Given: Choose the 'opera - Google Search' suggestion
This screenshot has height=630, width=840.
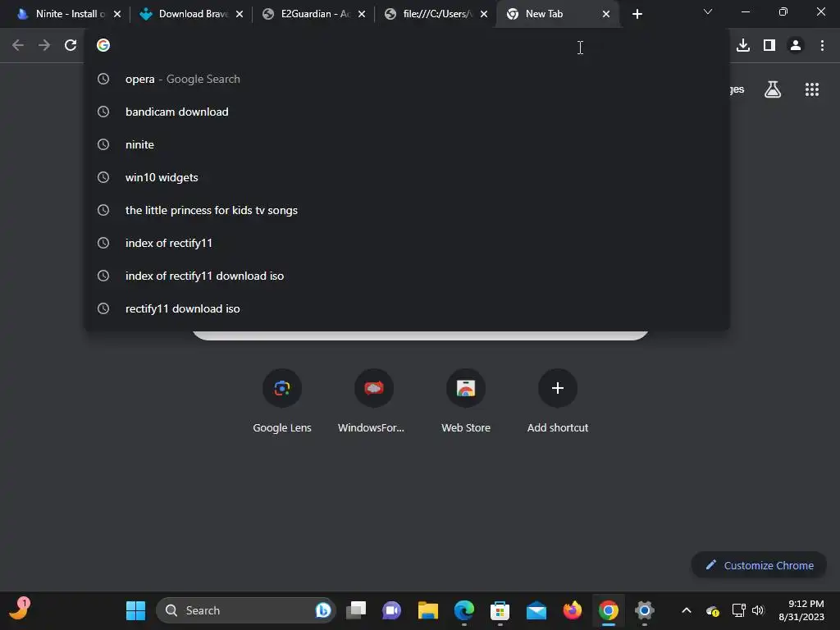Looking at the screenshot, I should (x=407, y=79).
